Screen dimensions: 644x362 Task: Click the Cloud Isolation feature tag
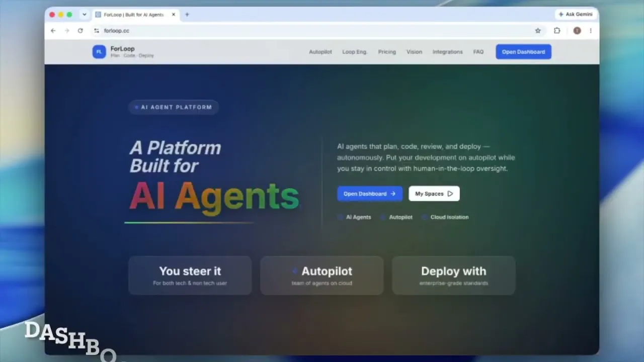pos(445,217)
